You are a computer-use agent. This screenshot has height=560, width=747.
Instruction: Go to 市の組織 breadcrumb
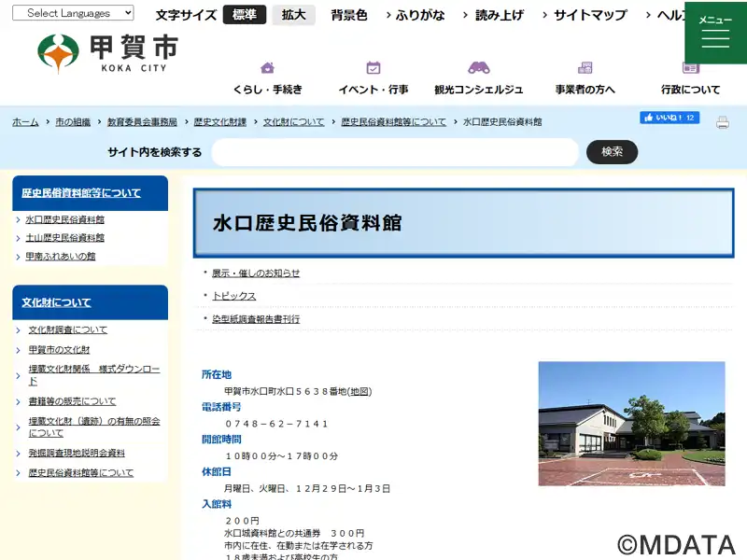tap(73, 122)
